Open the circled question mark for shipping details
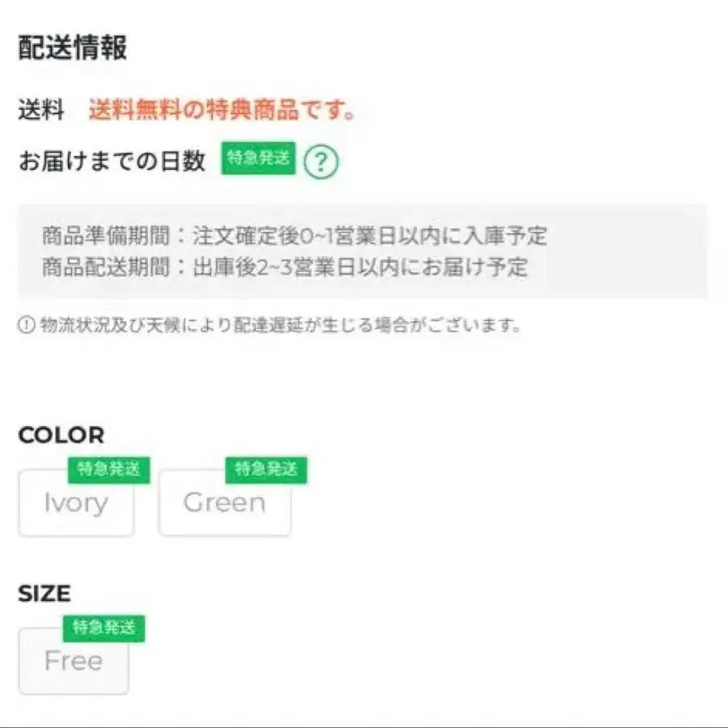Viewport: 728px width, 728px height. (324, 160)
